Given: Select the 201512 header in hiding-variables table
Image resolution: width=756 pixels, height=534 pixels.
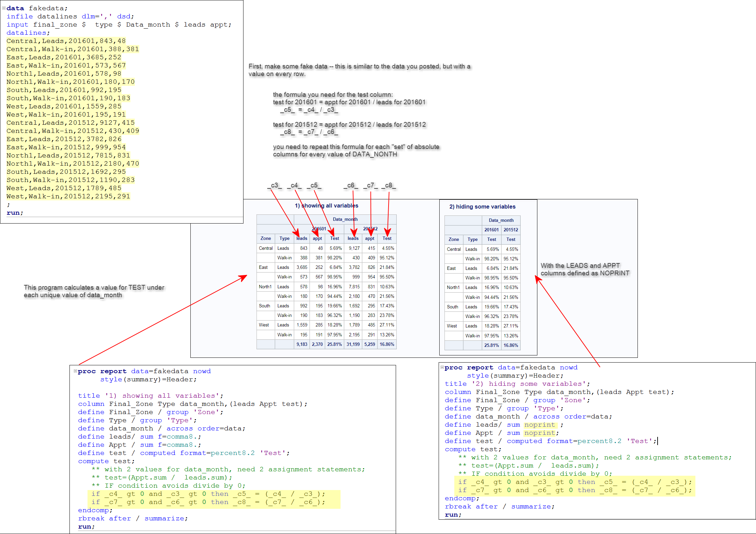Looking at the screenshot, I should coord(511,230).
